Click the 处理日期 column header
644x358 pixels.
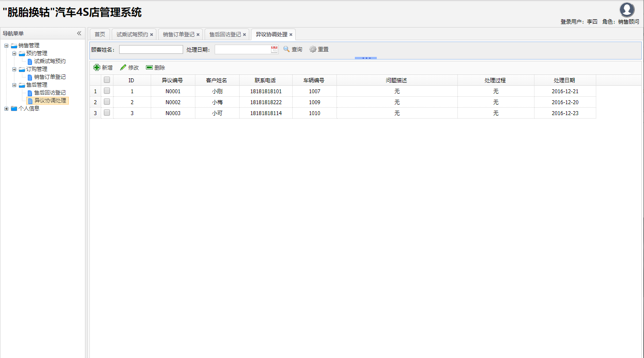[564, 80]
